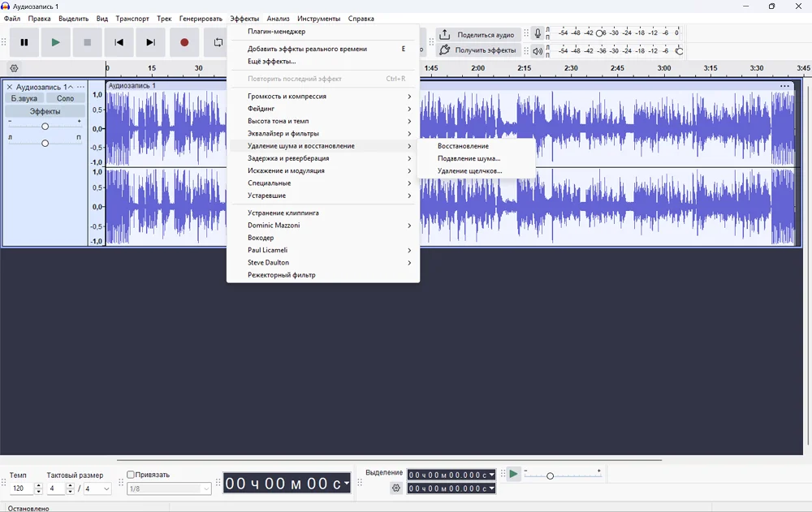This screenshot has width=812, height=512.
Task: Click the Stop button in transport toolbar
Action: click(87, 42)
